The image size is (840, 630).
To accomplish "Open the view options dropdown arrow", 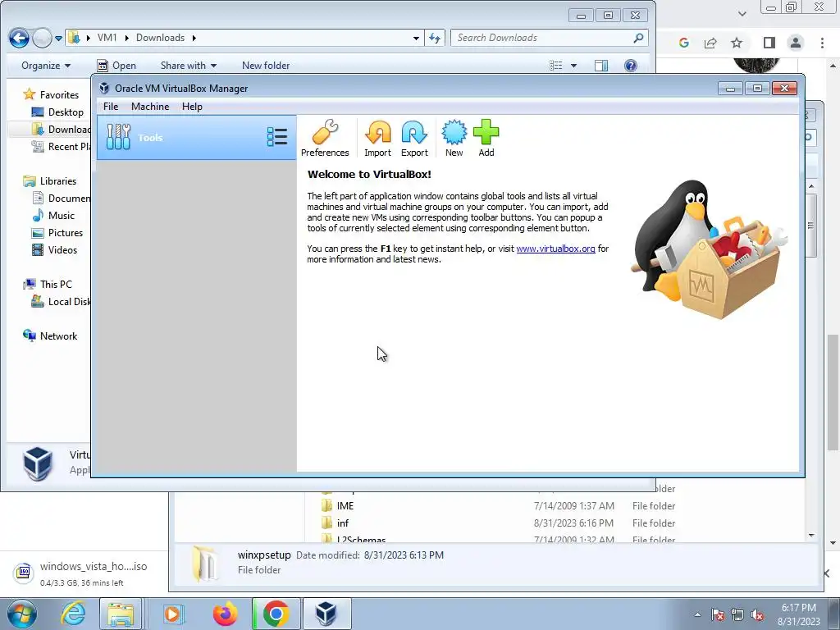I will (573, 66).
